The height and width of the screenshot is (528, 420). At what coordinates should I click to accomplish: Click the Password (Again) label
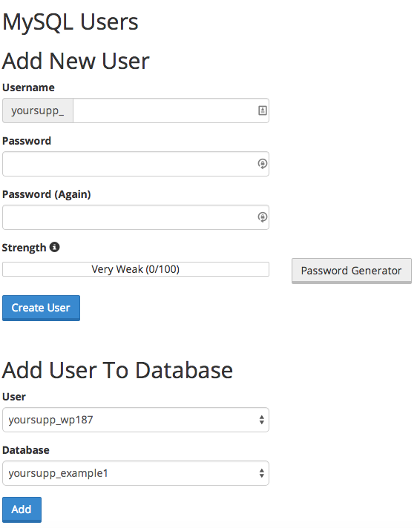pos(47,194)
